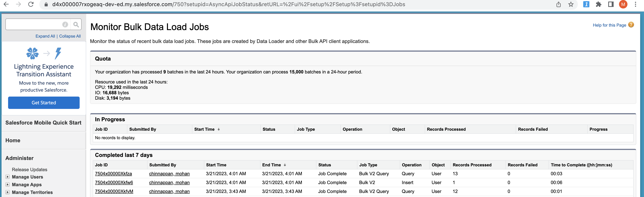Open the blue numbered extension icon
Viewport: 644px width, 197px height.
click(x=586, y=4)
